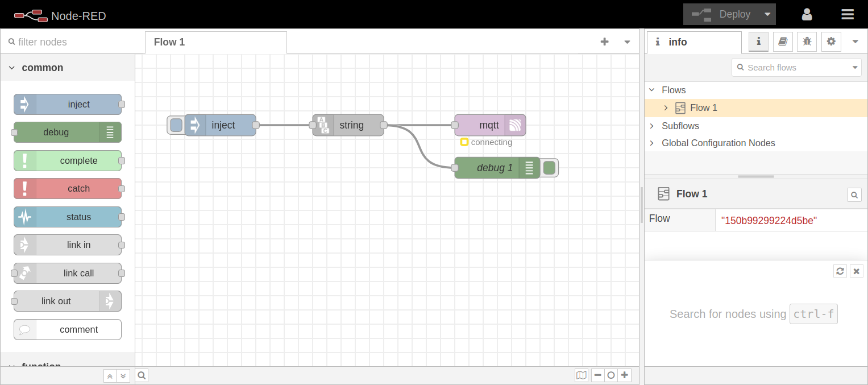Expand all palette categories
This screenshot has width=868, height=385.
(123, 375)
